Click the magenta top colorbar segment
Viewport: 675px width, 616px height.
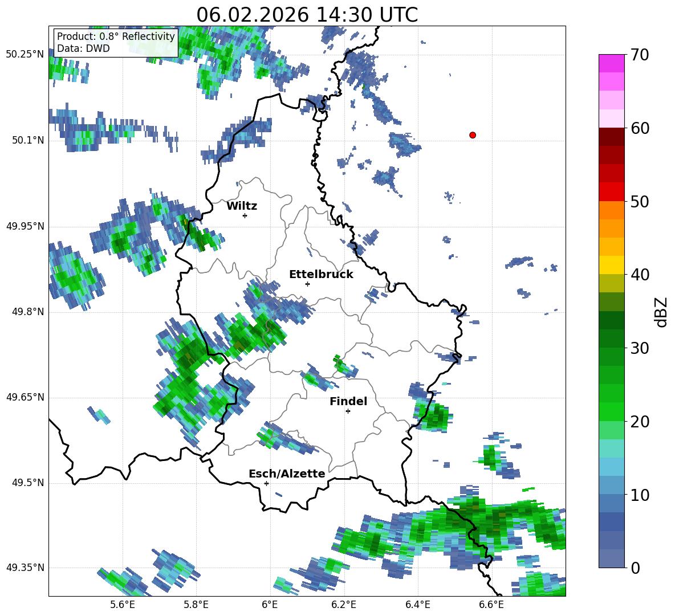coord(611,64)
